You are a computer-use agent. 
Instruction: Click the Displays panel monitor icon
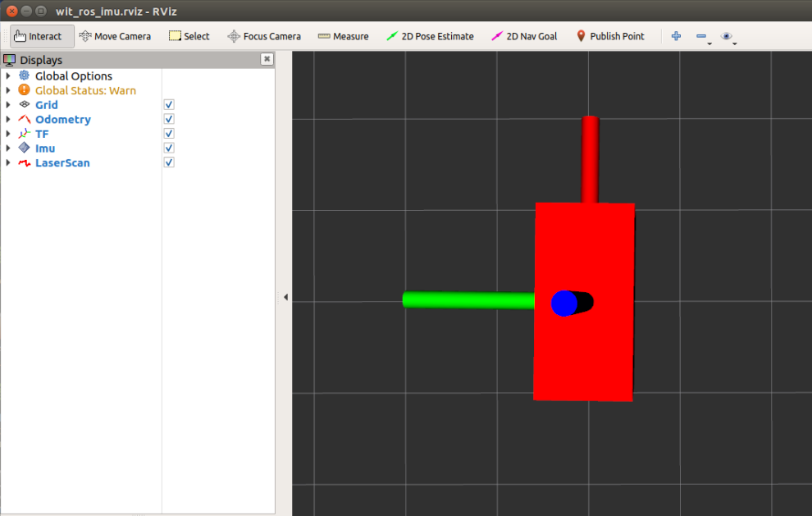pyautogui.click(x=9, y=60)
